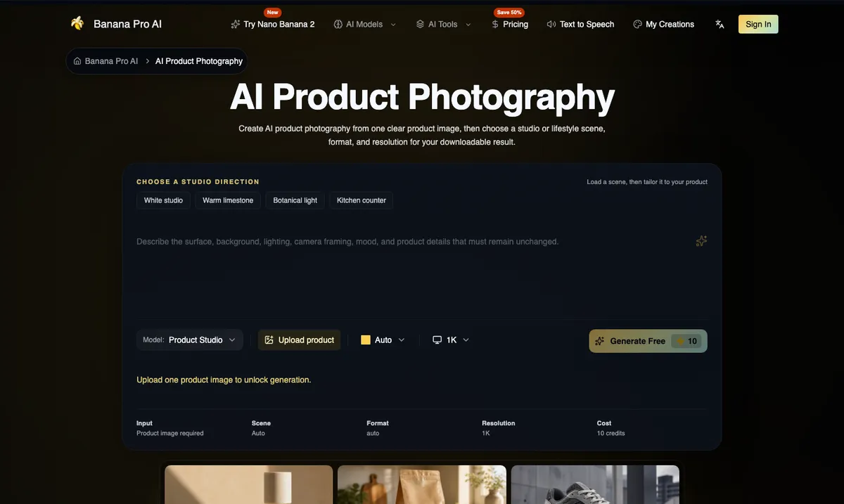
Task: Click "Load a scene, then tailor it" hint
Action: click(x=647, y=182)
